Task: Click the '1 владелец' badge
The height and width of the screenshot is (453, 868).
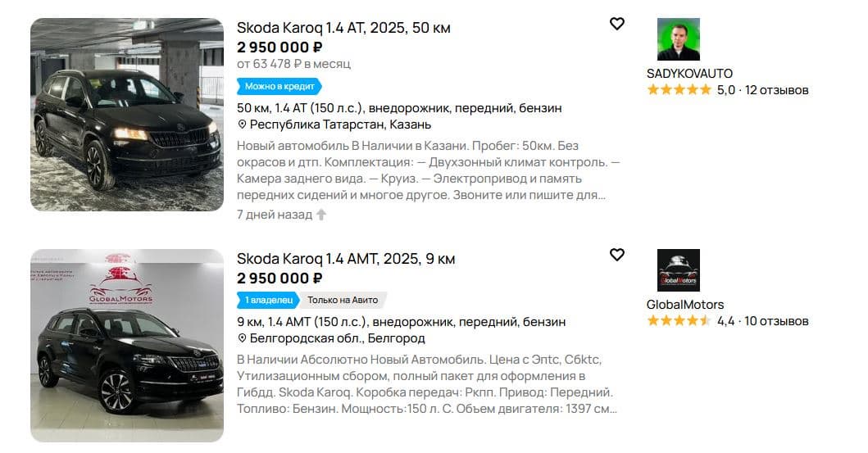Action: tap(266, 300)
